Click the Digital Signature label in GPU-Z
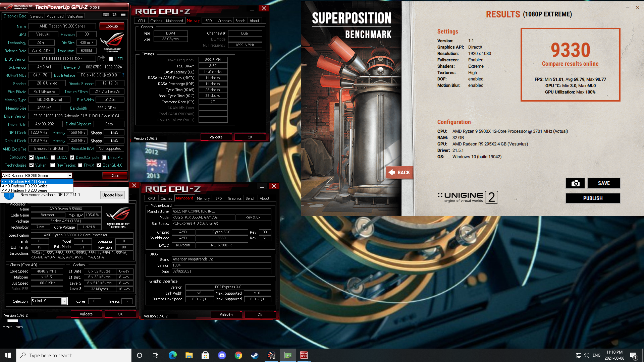644x362 pixels. tap(78, 124)
